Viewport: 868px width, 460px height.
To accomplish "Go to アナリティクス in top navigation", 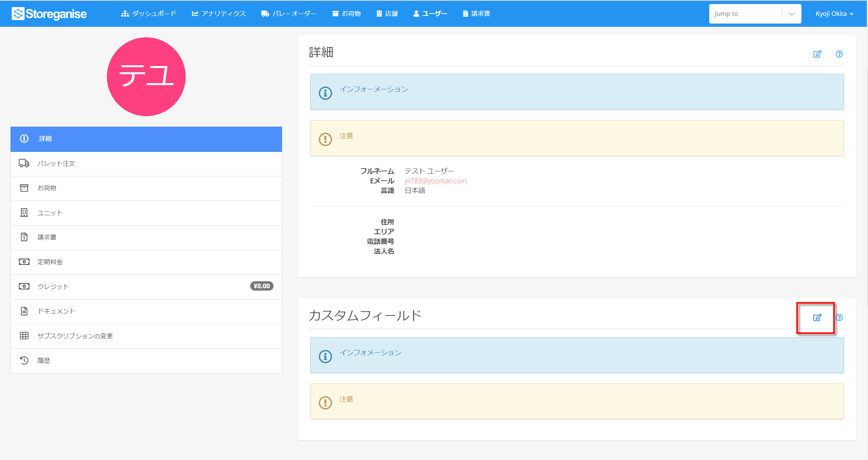I will 219,14.
